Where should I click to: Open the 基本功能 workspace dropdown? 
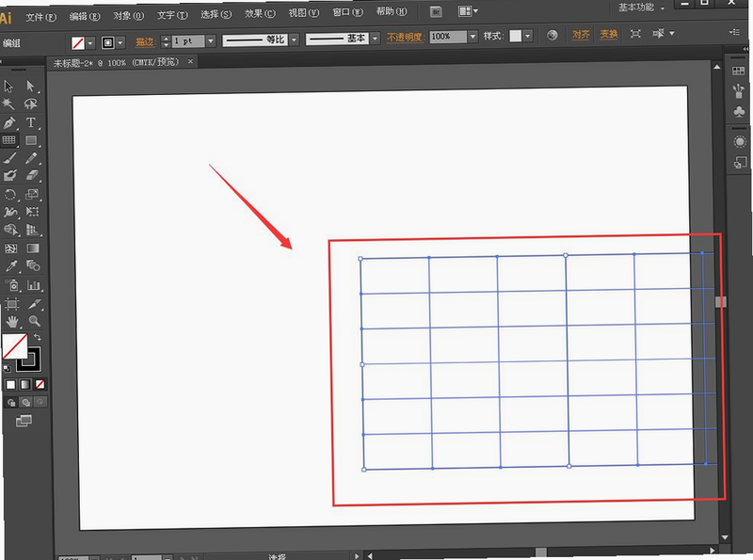click(x=641, y=8)
